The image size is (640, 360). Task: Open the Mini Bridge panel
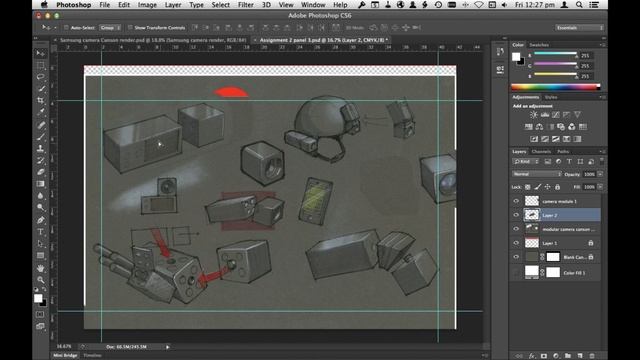[65, 356]
